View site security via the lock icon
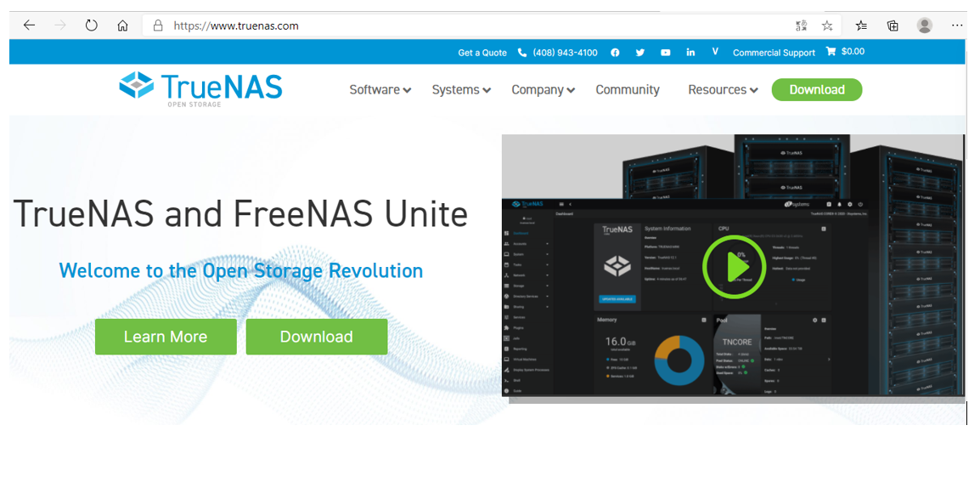This screenshot has height=482, width=980. click(x=158, y=26)
